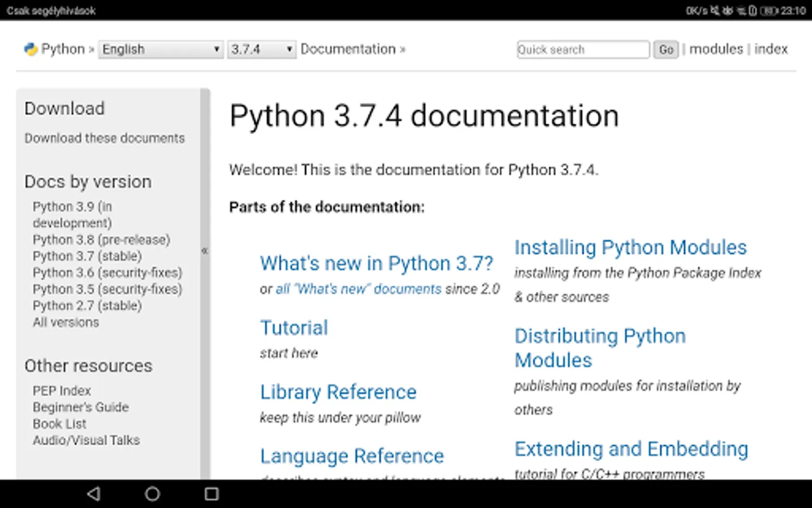Open the modules index link
Screen dimensions: 812x508
tap(716, 49)
